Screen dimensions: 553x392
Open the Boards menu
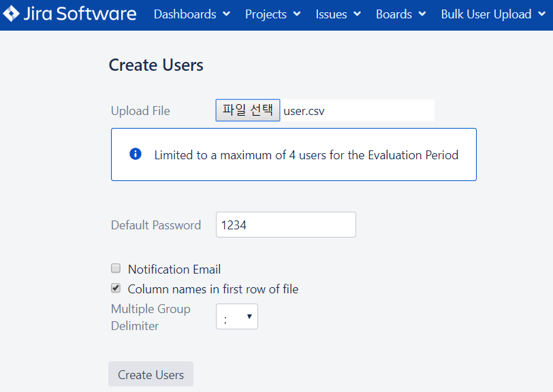coord(394,14)
